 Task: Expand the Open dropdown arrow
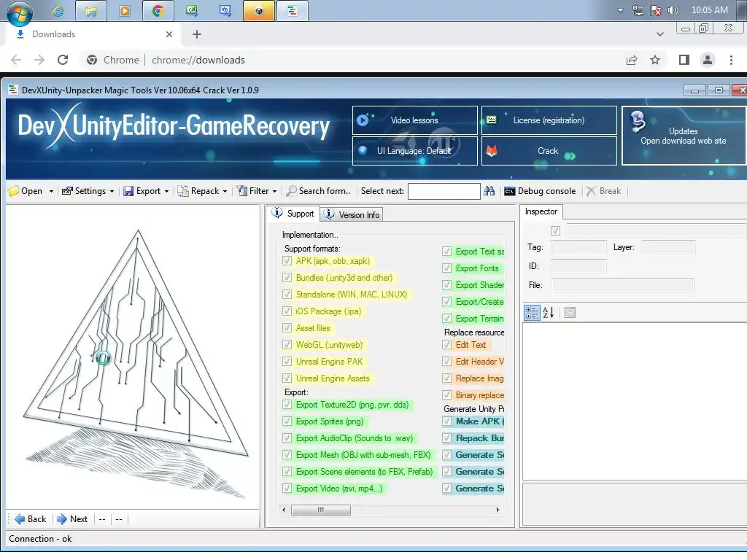click(x=51, y=192)
